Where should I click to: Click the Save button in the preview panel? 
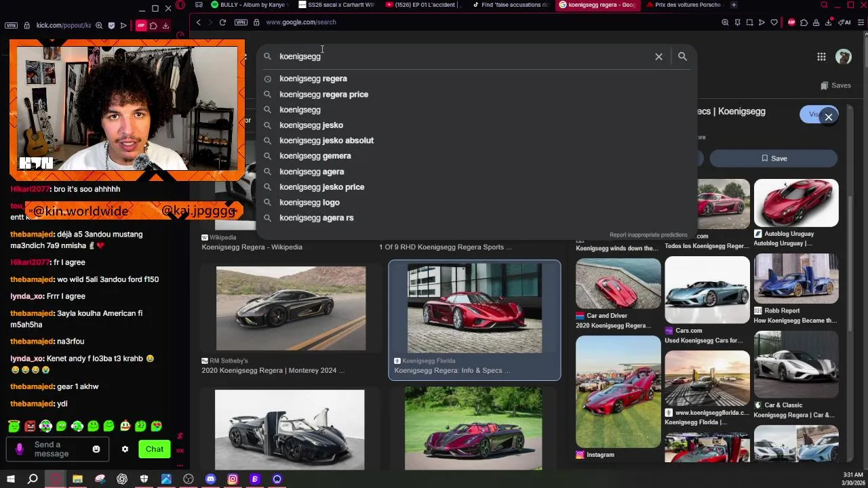[774, 159]
